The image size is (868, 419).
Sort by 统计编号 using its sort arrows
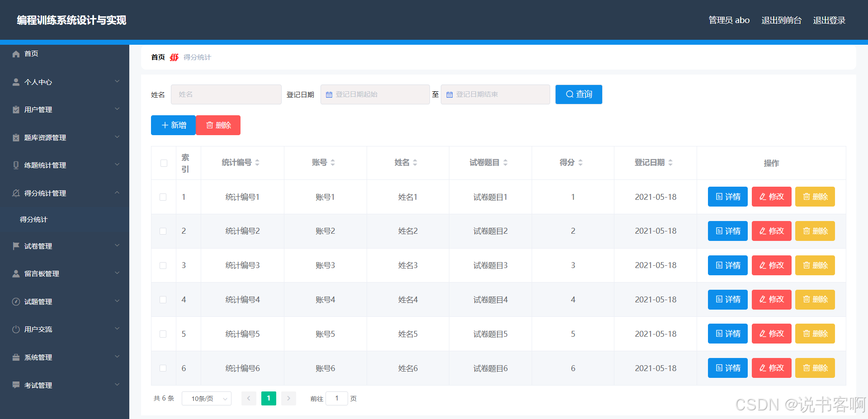point(257,163)
